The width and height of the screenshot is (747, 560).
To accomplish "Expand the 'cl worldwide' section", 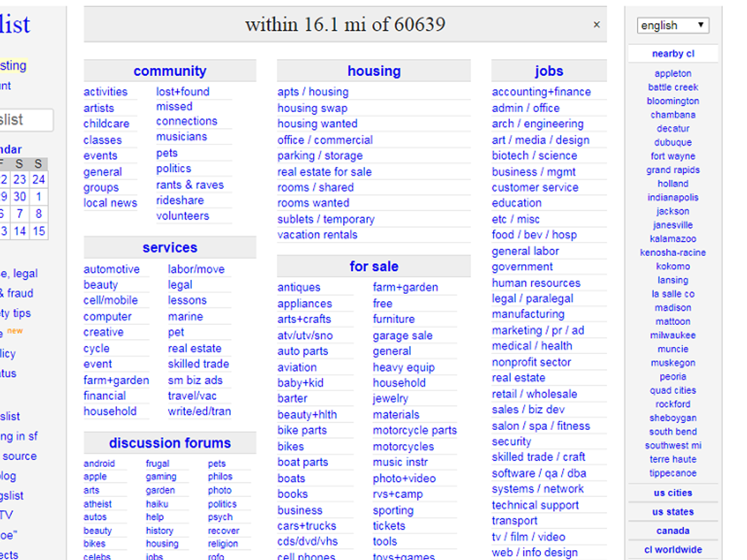I will [x=672, y=550].
